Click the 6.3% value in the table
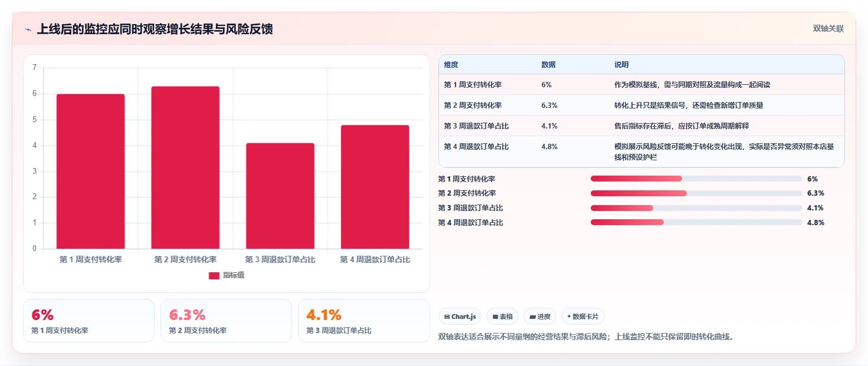The image size is (868, 366). (549, 105)
